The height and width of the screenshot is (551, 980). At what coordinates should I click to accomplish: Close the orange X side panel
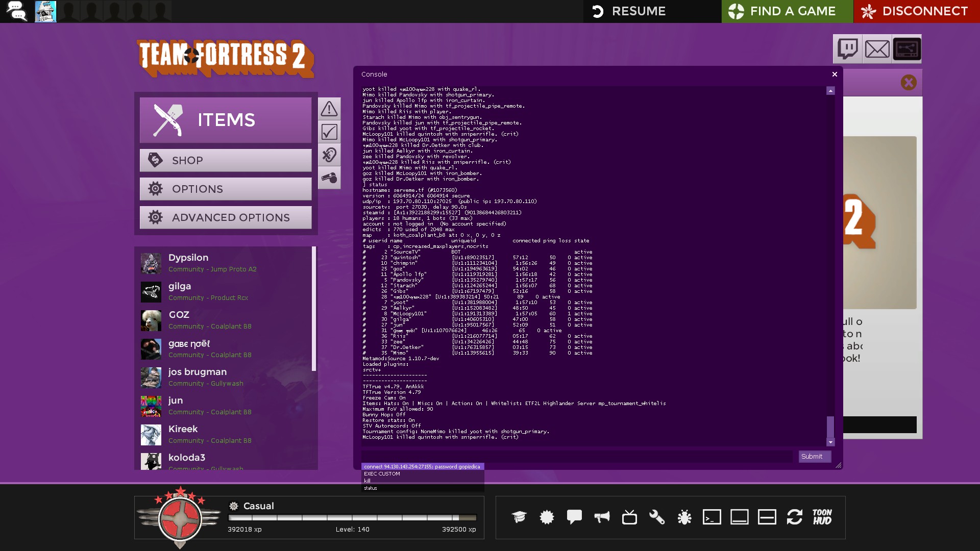coord(909,83)
